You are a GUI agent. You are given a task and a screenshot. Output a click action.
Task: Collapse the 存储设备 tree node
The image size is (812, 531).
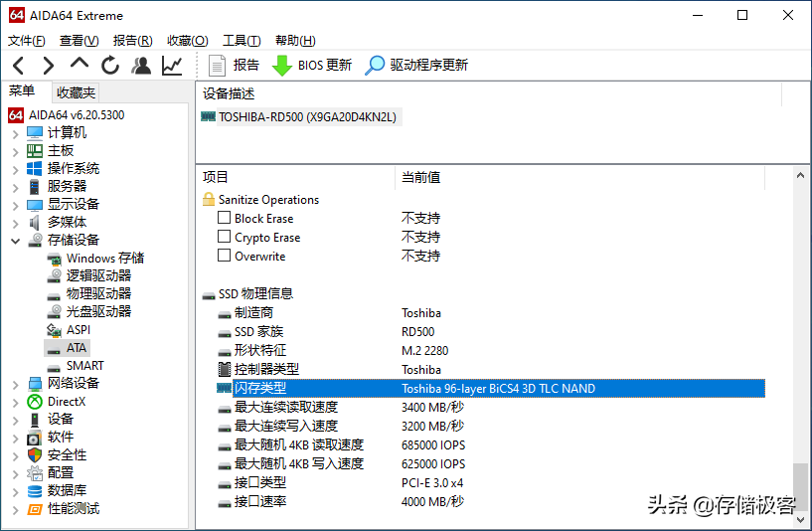pyautogui.click(x=15, y=241)
